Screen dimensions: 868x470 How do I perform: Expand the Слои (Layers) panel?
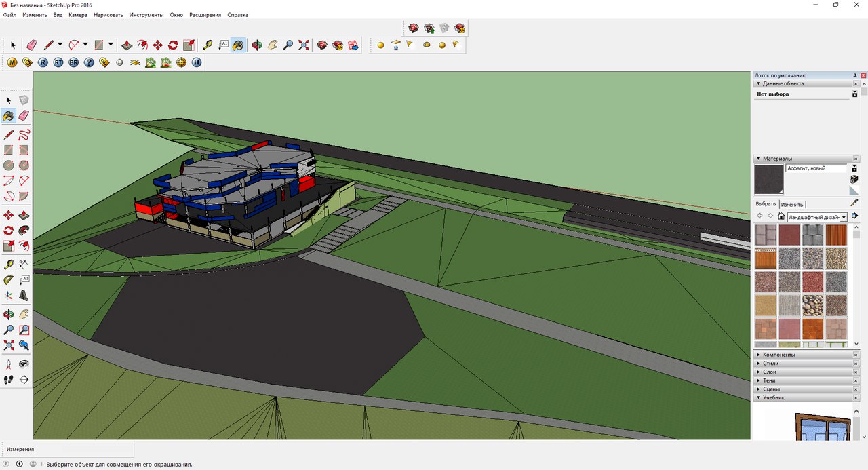tap(770, 372)
